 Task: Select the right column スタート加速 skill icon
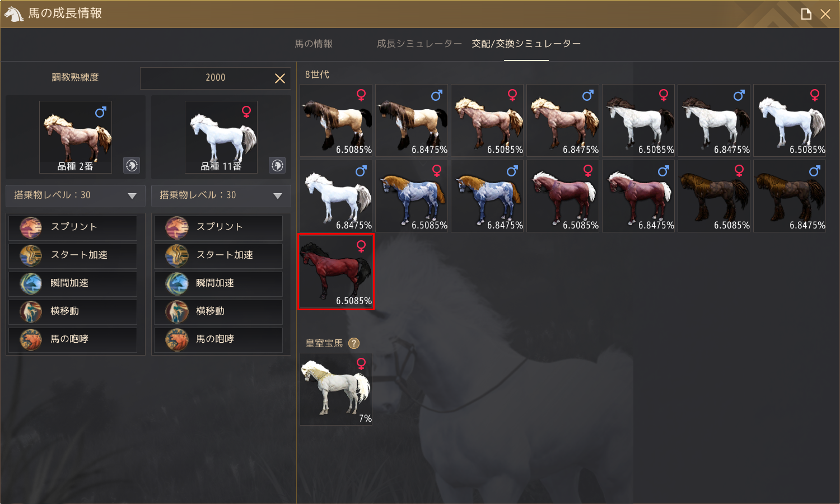(176, 256)
